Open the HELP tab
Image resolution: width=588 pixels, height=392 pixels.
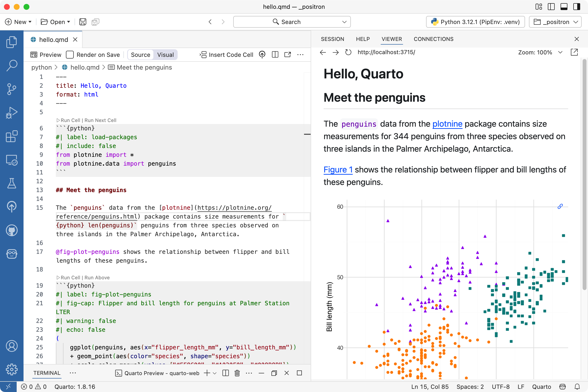(x=363, y=39)
